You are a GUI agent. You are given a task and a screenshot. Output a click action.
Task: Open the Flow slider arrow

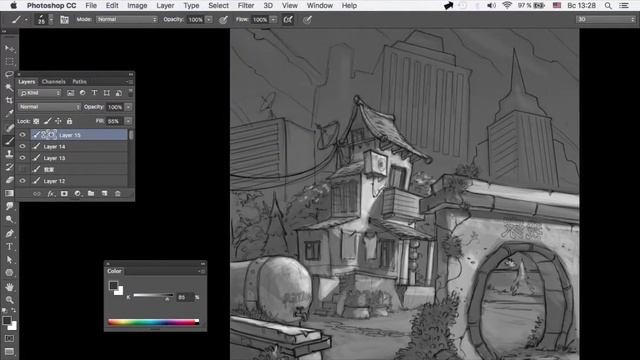tap(273, 20)
